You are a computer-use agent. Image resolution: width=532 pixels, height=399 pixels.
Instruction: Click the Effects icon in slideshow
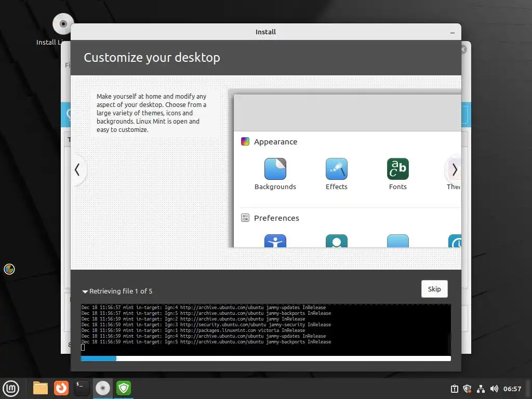(337, 169)
